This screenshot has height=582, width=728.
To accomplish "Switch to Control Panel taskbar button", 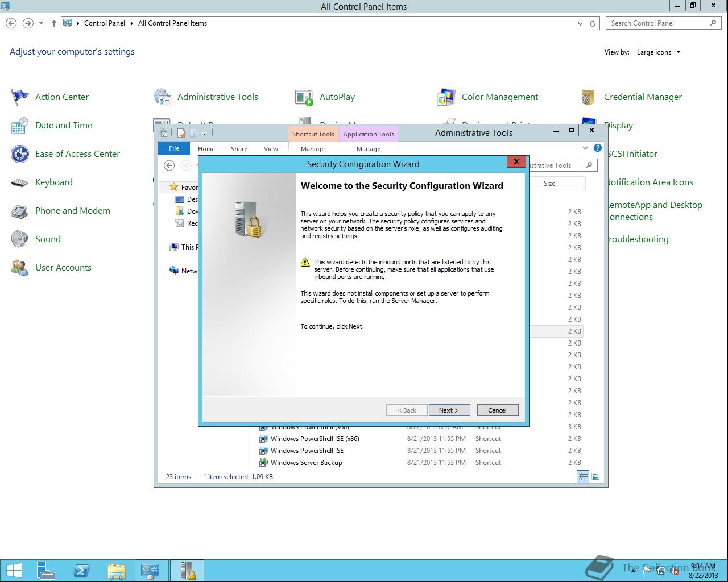I will tap(151, 571).
